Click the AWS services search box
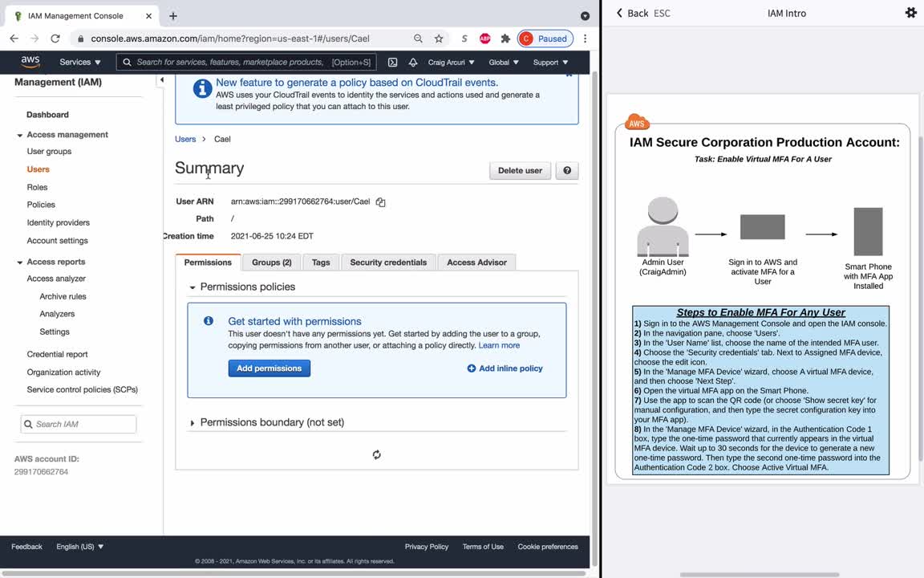924x578 pixels. [246, 62]
